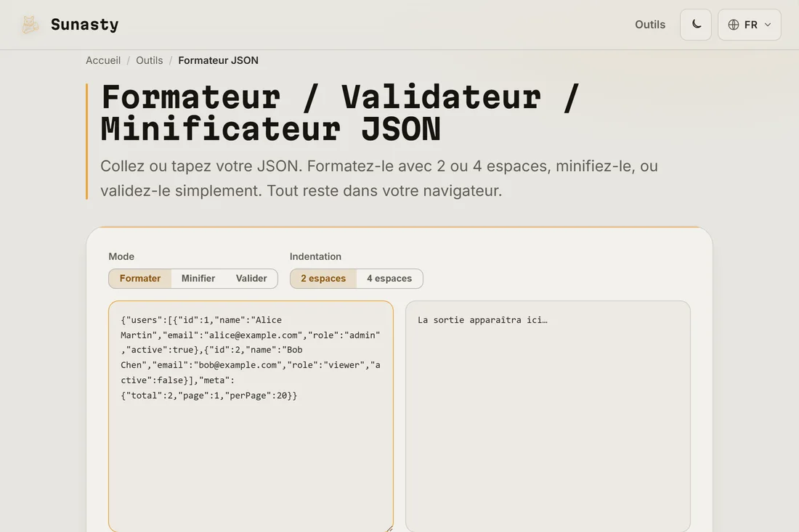Click the 'Mode' label
Viewport: 799px width, 532px height.
click(121, 257)
